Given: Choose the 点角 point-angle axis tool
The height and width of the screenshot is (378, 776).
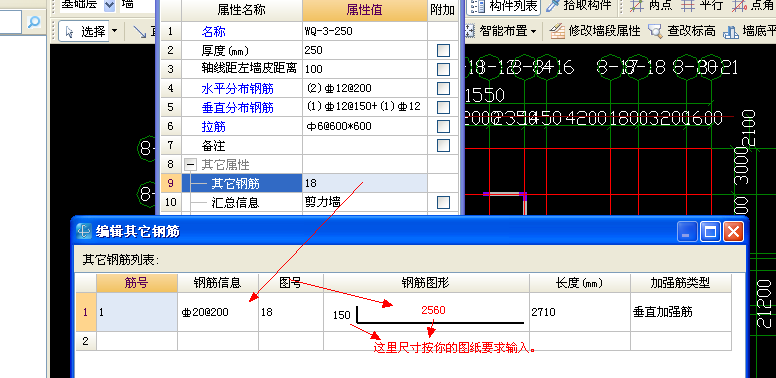Looking at the screenshot, I should pyautogui.click(x=752, y=6).
